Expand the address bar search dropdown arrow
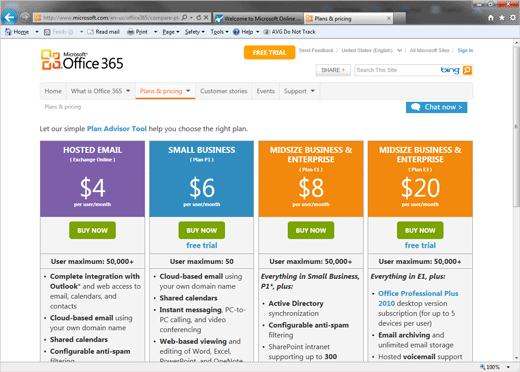This screenshot has height=372, width=520. [191, 18]
